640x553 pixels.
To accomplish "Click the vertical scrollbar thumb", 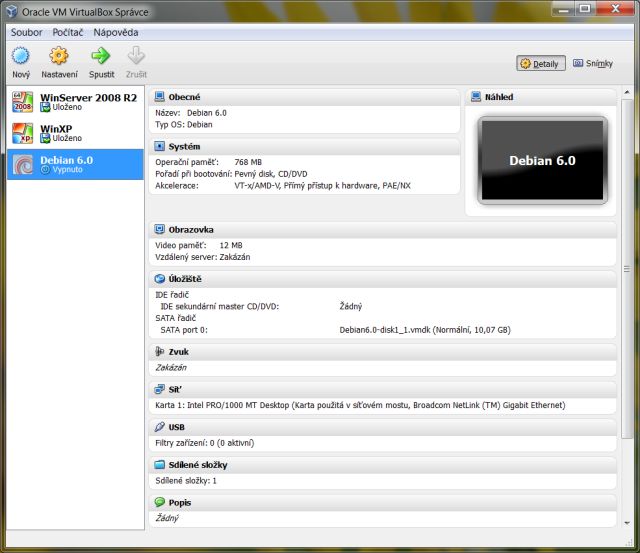I will point(627,269).
